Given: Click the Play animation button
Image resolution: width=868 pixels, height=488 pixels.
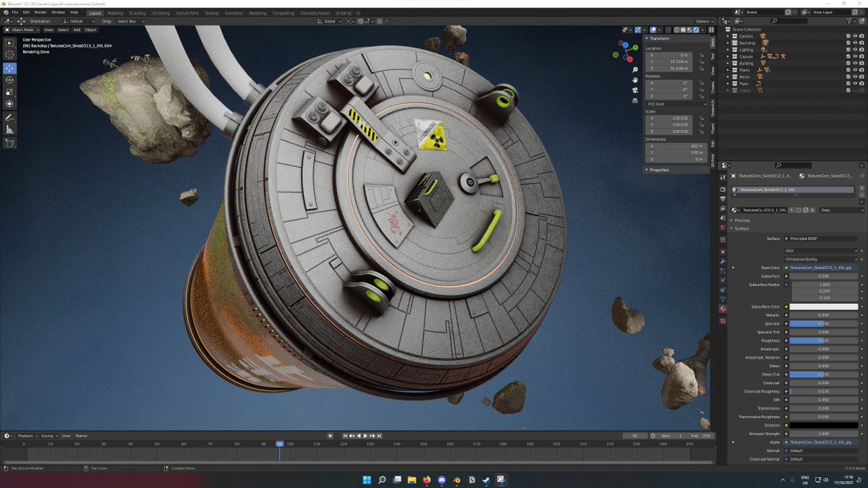Looking at the screenshot, I should coord(365,435).
